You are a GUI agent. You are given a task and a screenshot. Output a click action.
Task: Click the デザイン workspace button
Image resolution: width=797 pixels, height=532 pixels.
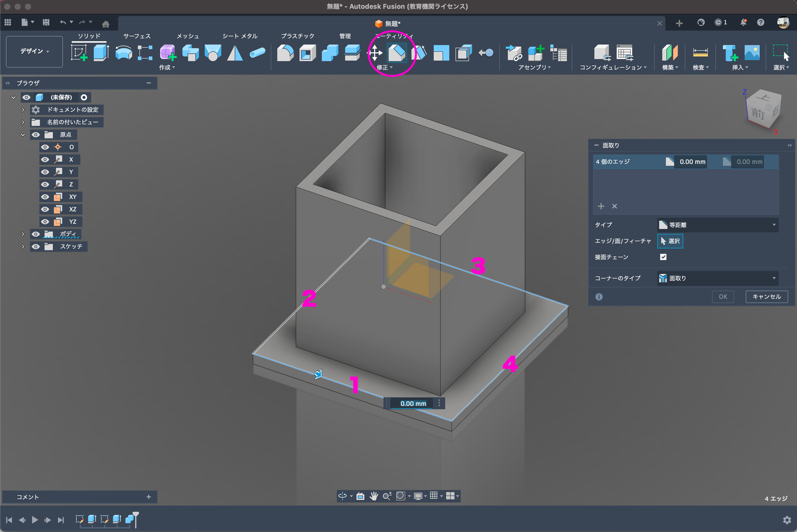(x=34, y=51)
